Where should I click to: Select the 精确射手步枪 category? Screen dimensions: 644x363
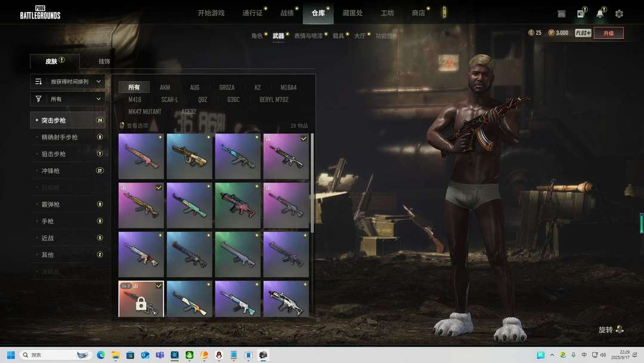(68, 137)
